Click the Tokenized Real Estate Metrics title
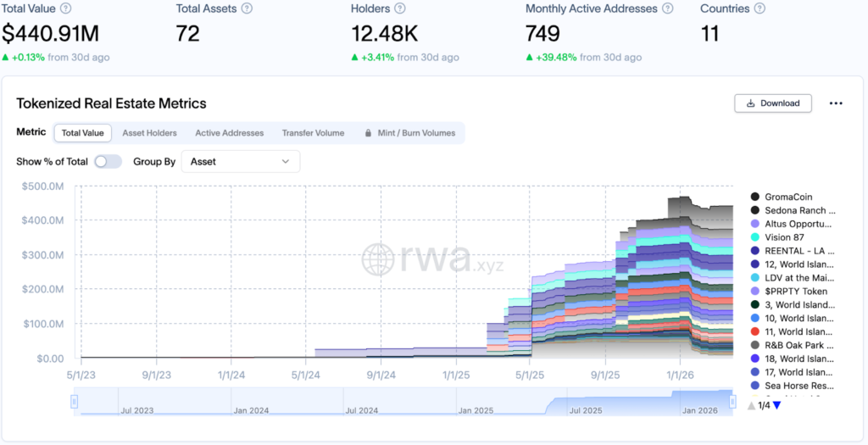Image resolution: width=868 pixels, height=445 pixels. tap(111, 103)
